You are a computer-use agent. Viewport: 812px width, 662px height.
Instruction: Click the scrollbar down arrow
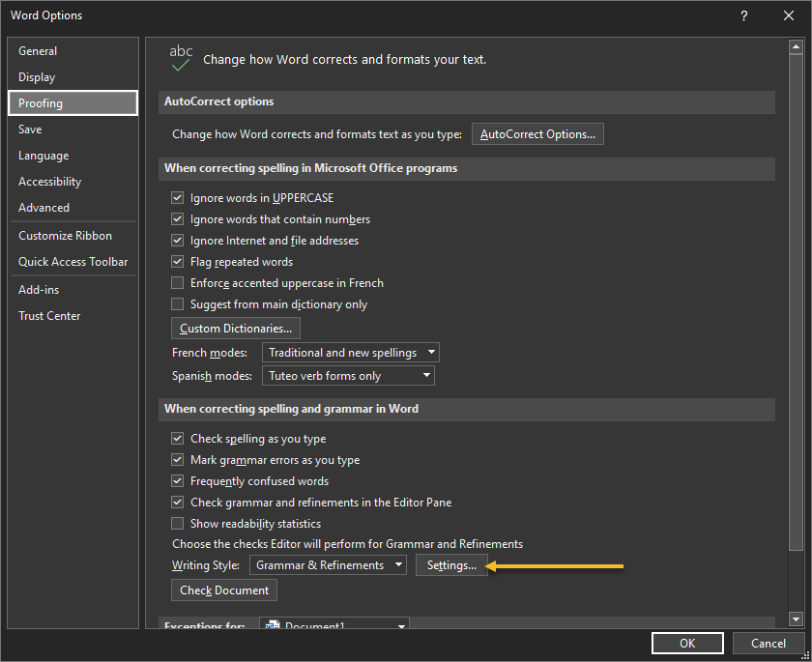point(796,619)
